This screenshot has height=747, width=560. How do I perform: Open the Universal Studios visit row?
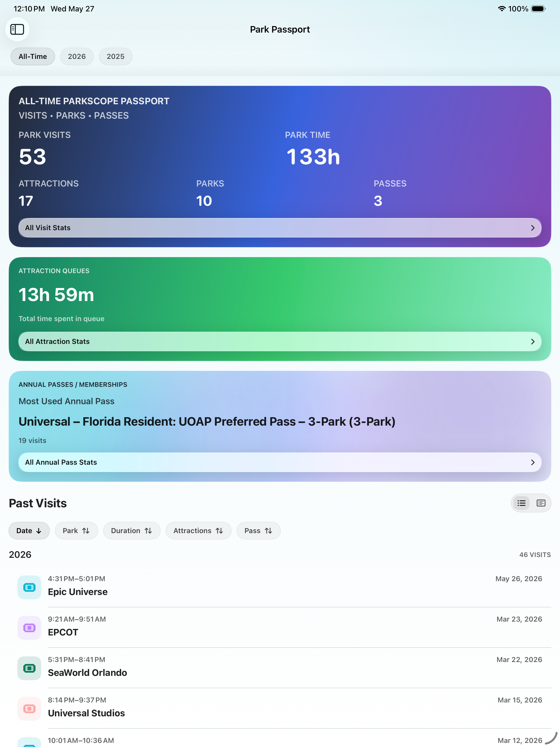pyautogui.click(x=280, y=708)
